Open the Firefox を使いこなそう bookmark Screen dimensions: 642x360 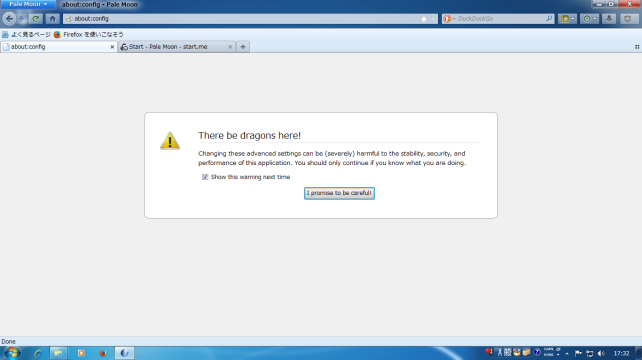tap(88, 34)
